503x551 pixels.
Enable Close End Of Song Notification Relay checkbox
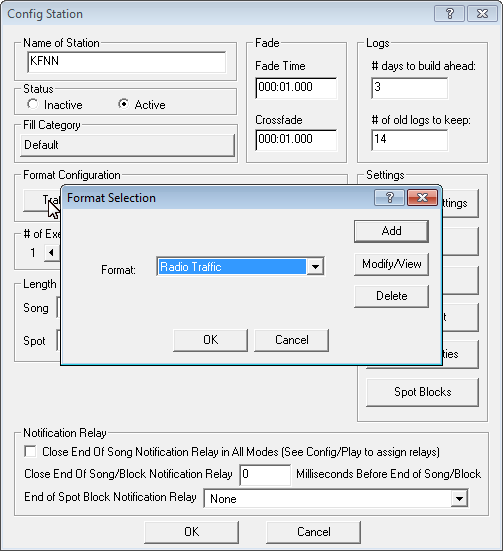coord(30,451)
